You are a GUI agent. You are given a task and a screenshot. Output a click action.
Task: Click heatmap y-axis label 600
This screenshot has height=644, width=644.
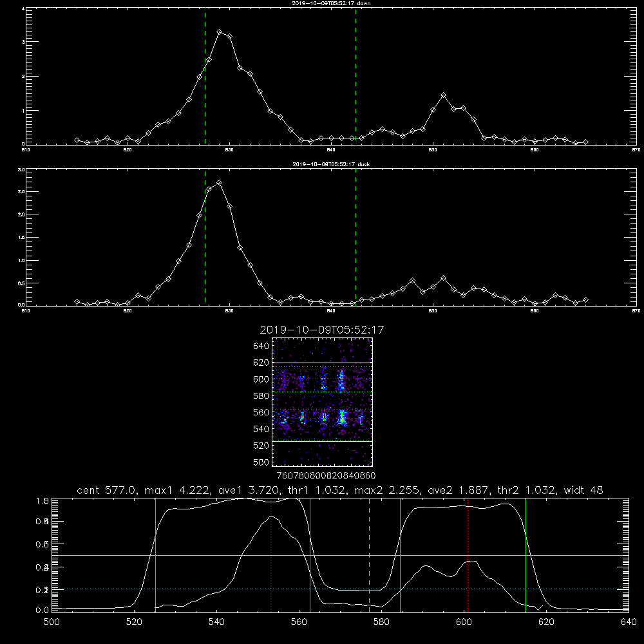(x=261, y=379)
